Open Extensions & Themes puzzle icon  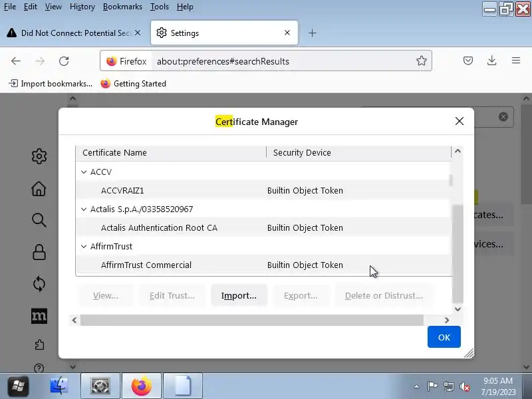pos(39,344)
